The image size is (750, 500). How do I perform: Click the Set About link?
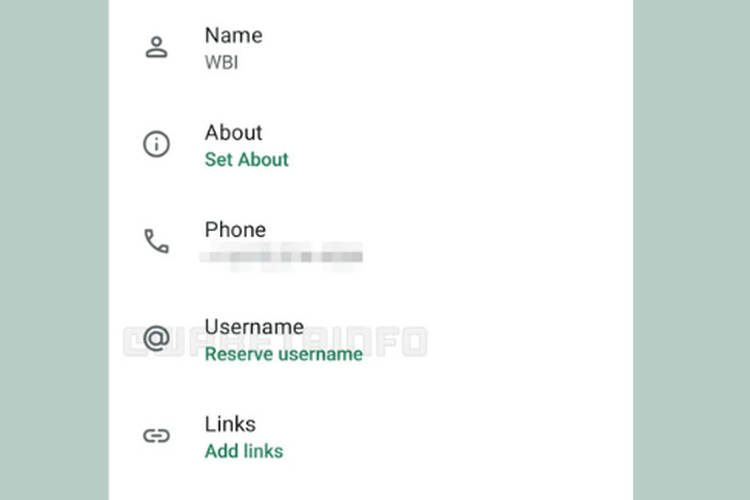(246, 159)
